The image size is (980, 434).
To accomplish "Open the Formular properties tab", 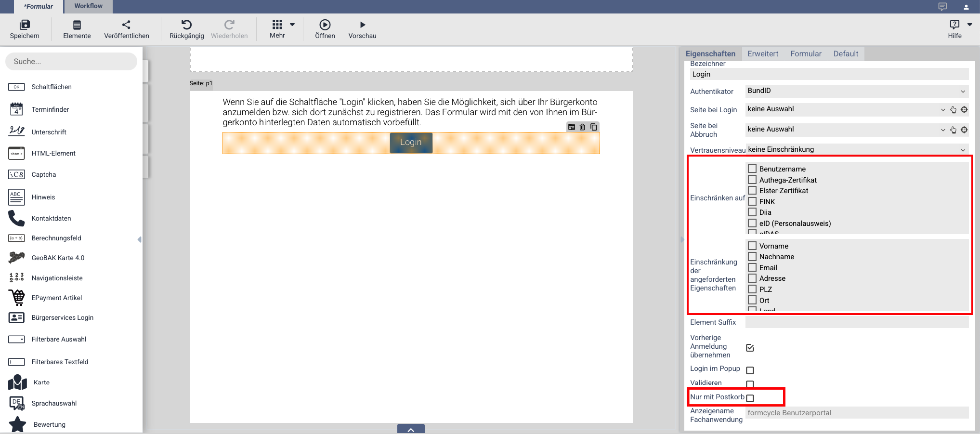I will tap(806, 54).
